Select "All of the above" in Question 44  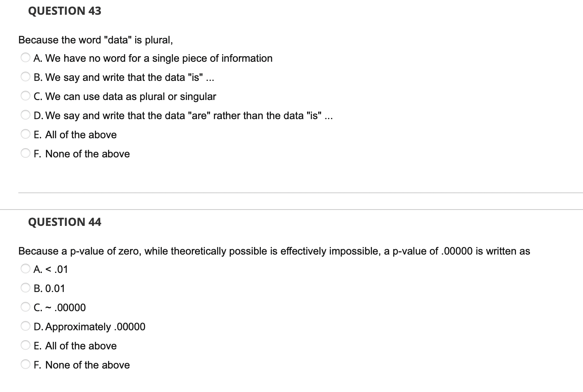[25, 345]
